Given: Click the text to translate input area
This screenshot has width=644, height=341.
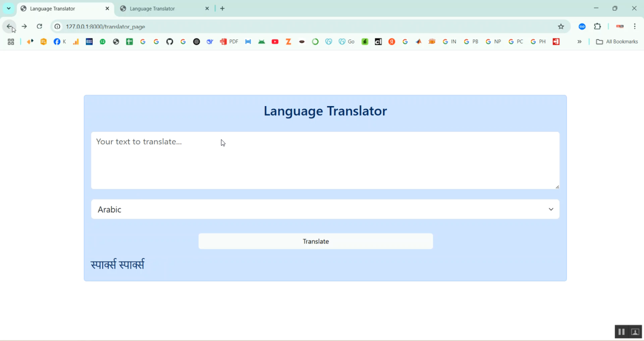Looking at the screenshot, I should tap(325, 160).
